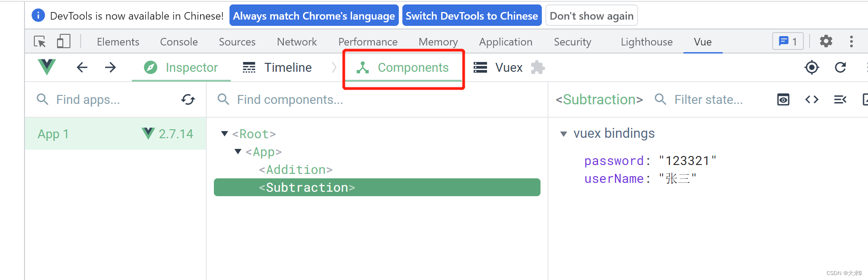Click Switch DevTools to Chinese button
868x280 pixels.
tap(472, 16)
